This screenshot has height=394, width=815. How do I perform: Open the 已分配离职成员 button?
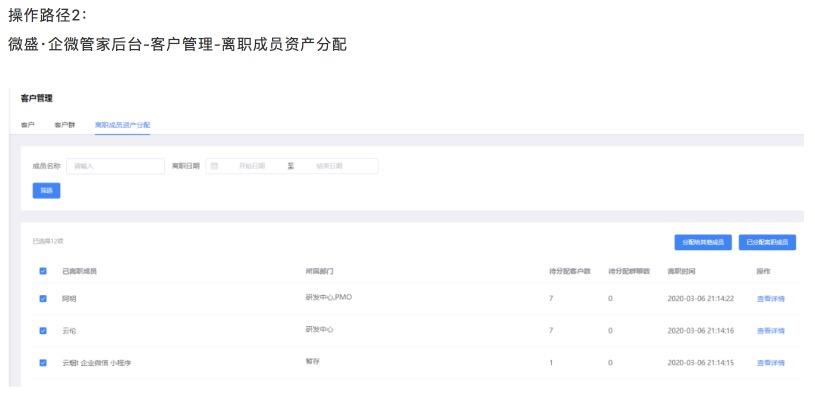pyautogui.click(x=767, y=242)
